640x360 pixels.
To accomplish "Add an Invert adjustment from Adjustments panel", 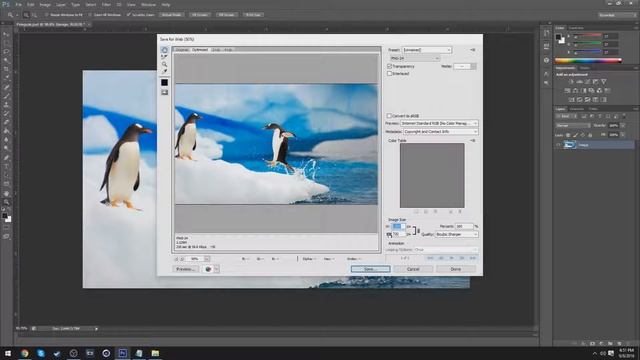I will click(x=571, y=100).
